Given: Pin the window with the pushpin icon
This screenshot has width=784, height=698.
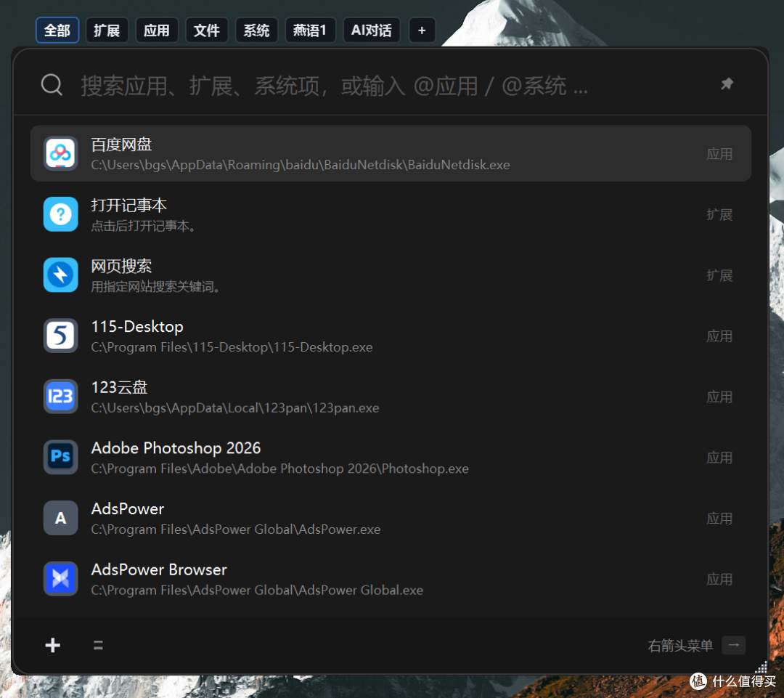Looking at the screenshot, I should point(727,84).
